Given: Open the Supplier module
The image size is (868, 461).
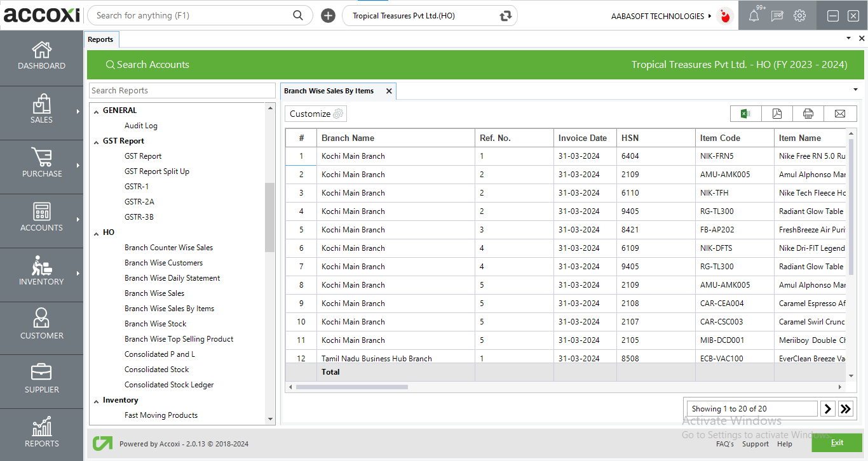Looking at the screenshot, I should [x=41, y=380].
